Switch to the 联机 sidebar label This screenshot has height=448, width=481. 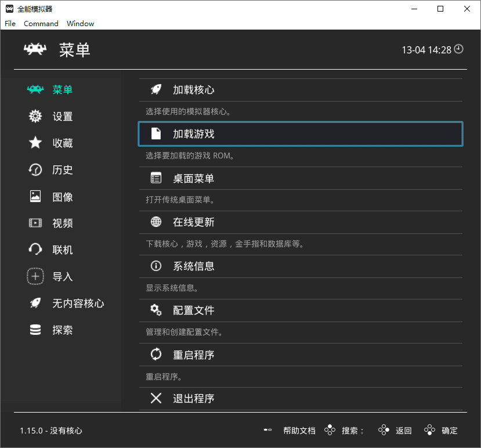pyautogui.click(x=63, y=250)
